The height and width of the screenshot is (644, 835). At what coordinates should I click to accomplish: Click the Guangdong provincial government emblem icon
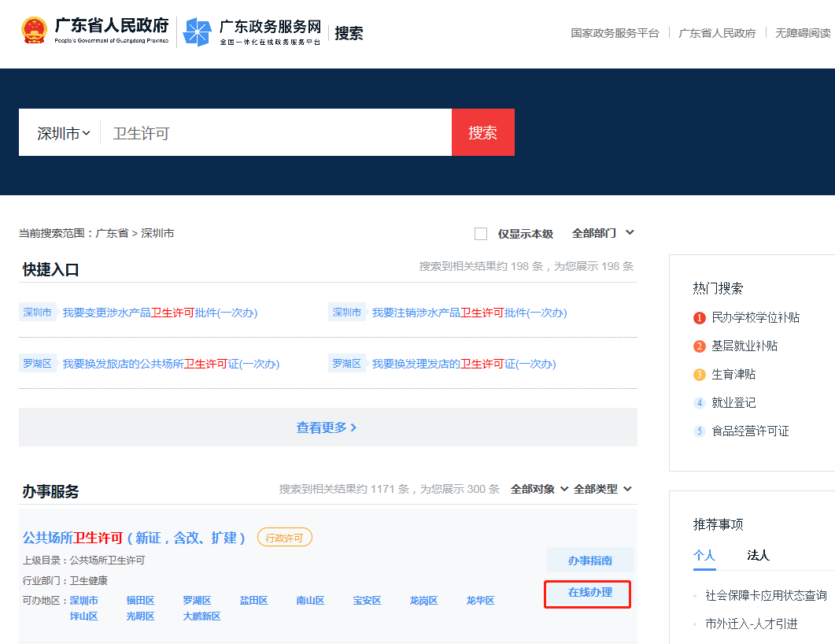click(x=35, y=31)
